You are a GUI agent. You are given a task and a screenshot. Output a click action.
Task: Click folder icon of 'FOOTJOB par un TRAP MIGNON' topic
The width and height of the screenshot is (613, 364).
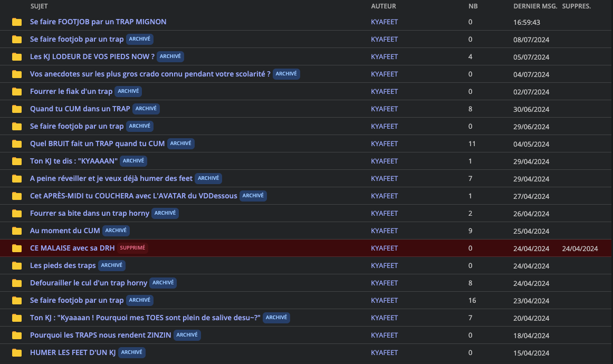(x=17, y=22)
